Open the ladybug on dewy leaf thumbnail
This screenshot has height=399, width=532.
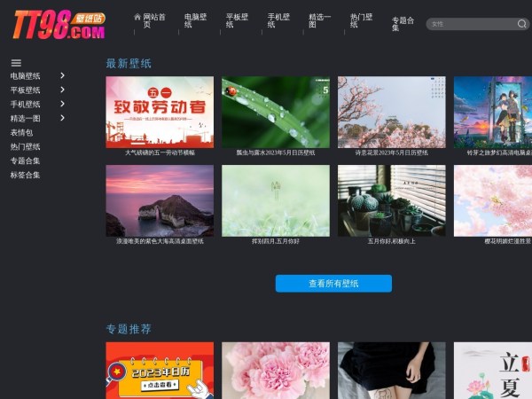pos(276,112)
